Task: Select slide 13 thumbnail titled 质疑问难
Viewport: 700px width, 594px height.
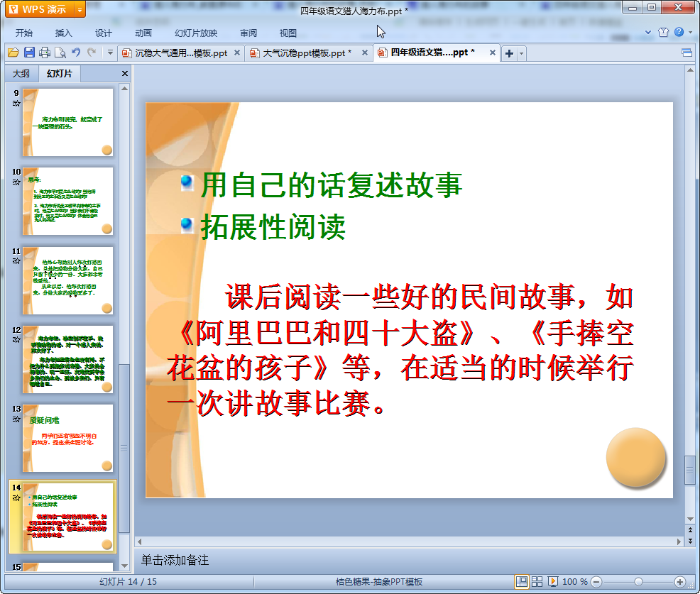Action: click(68, 439)
